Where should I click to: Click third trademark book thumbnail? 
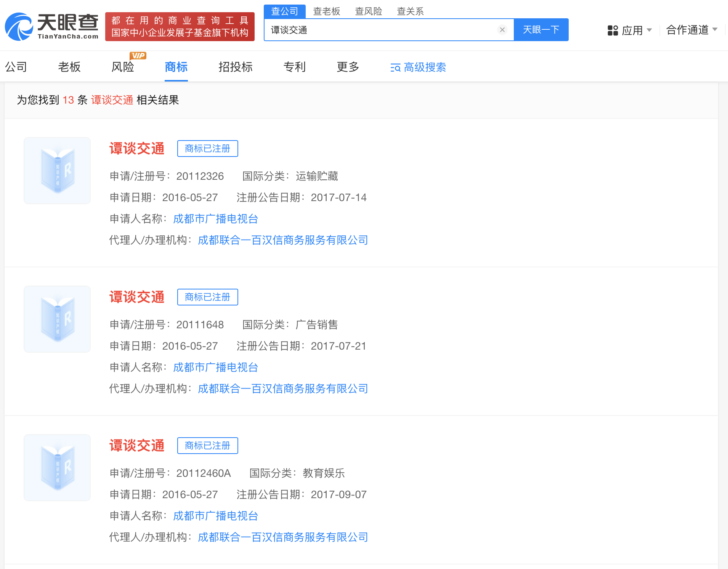(57, 468)
